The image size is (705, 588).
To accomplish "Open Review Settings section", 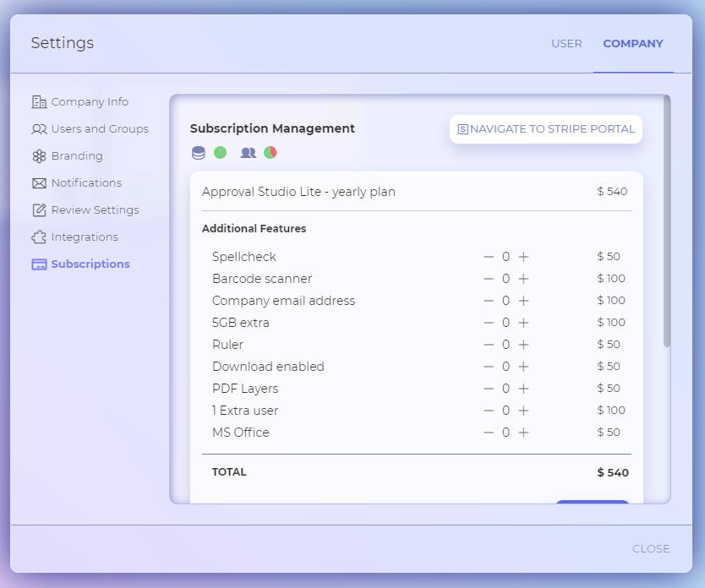I will (85, 210).
